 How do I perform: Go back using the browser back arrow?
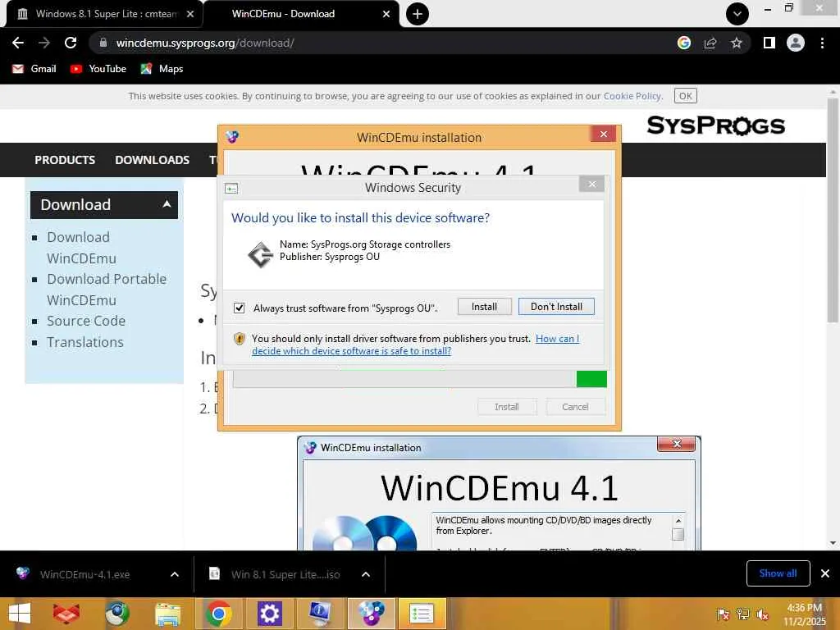(18, 43)
